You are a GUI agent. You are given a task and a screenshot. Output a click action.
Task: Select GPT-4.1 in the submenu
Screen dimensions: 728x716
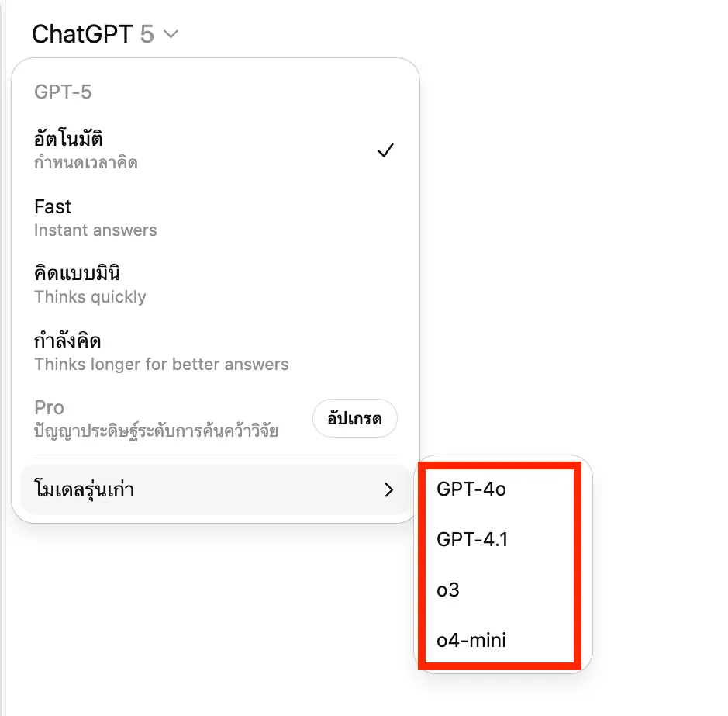point(472,539)
